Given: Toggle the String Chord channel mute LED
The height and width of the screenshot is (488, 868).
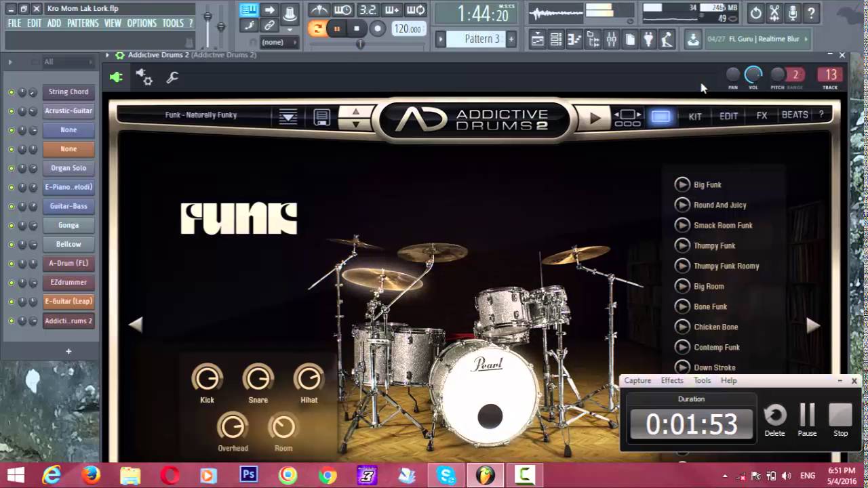Looking at the screenshot, I should coord(11,92).
